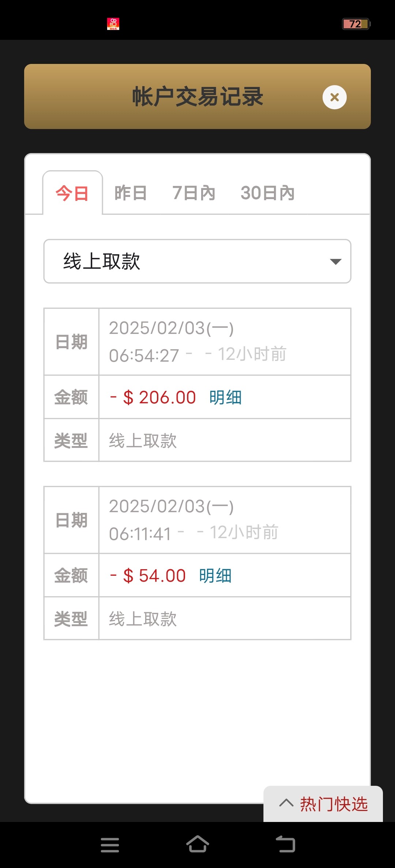
Task: Click the - $ 54.00 amount
Action: click(148, 576)
